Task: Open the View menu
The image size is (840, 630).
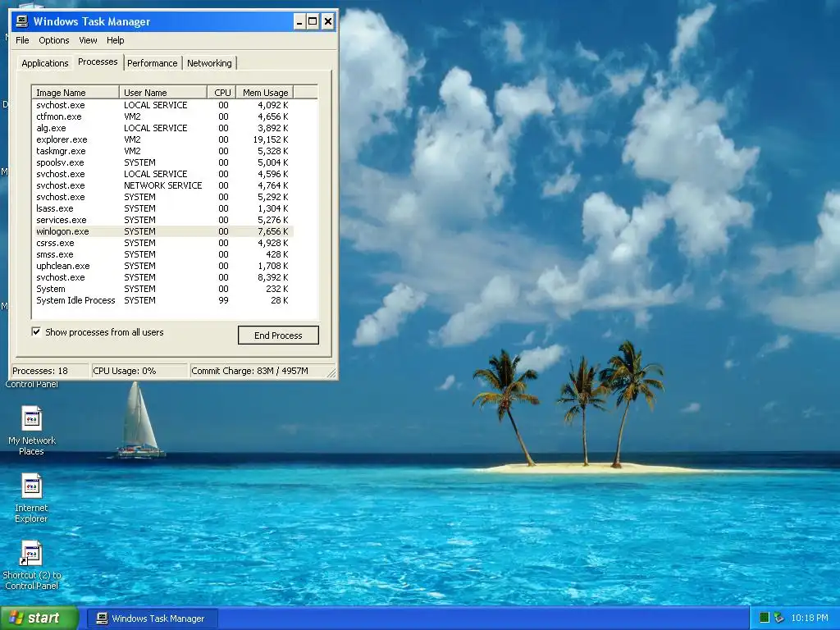Action: pyautogui.click(x=88, y=40)
